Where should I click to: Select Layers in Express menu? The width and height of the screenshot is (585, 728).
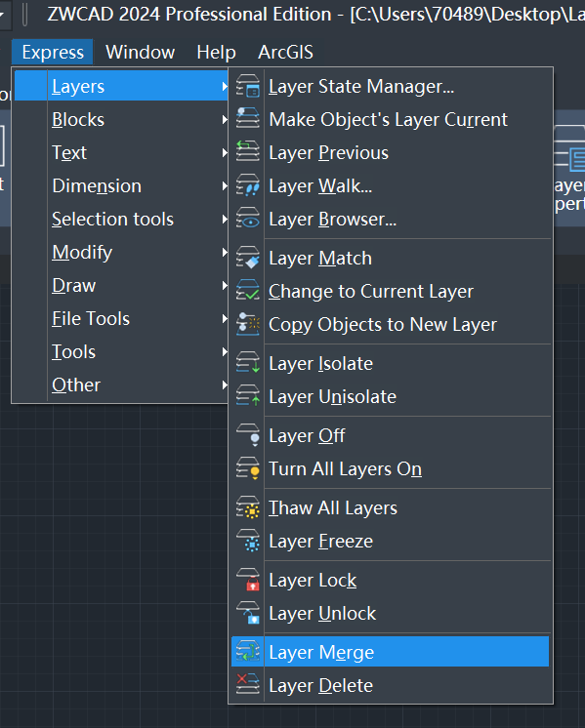[x=122, y=86]
